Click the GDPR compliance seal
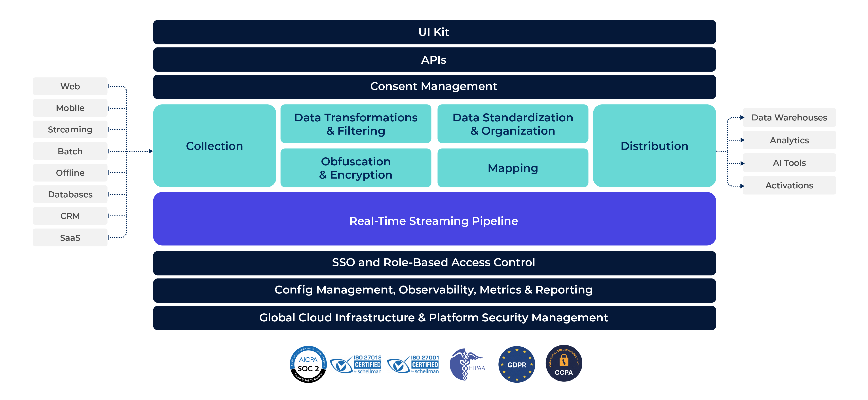Image resolution: width=868 pixels, height=400 pixels. coord(517,364)
